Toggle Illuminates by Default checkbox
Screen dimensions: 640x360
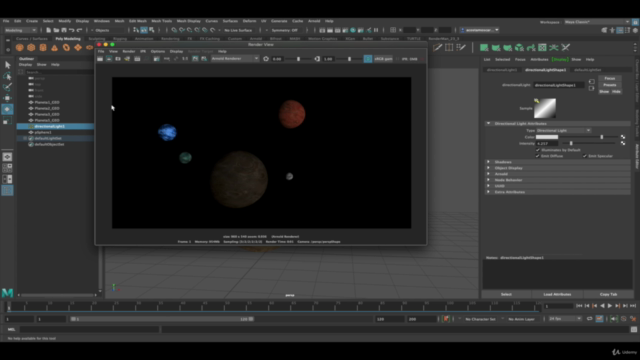(x=538, y=150)
